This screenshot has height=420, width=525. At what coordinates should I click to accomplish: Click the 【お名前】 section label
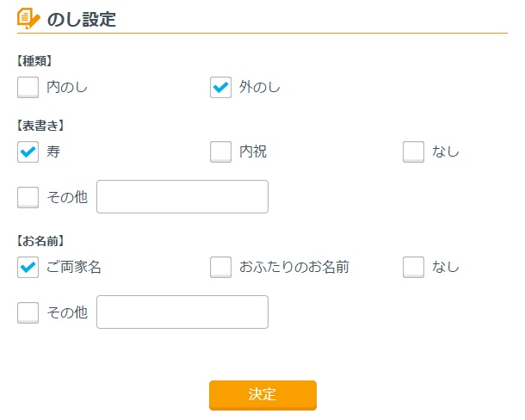click(40, 241)
